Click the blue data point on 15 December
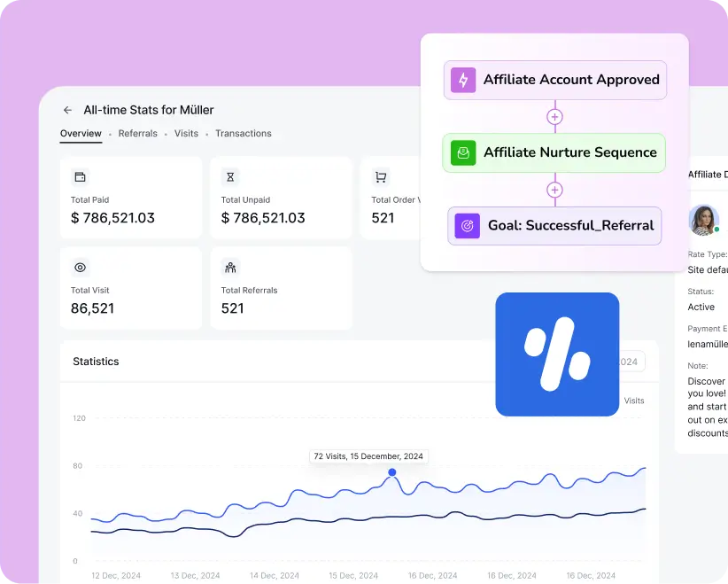This screenshot has height=584, width=728. coord(392,472)
